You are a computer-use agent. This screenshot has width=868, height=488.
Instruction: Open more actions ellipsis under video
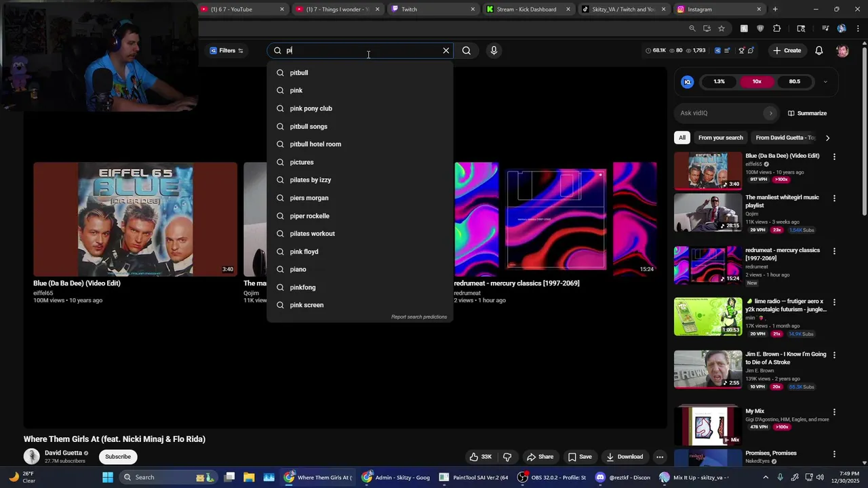[x=660, y=457]
